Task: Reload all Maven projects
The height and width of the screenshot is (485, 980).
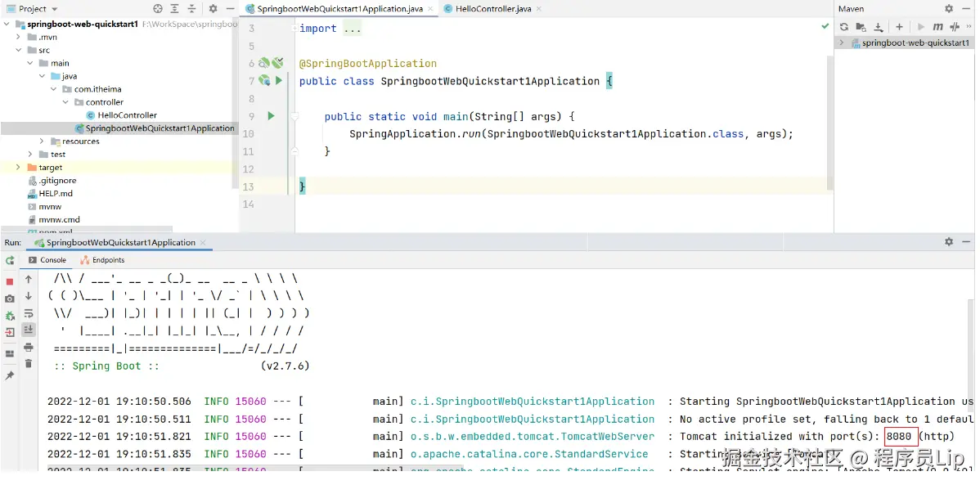Action: coord(843,27)
